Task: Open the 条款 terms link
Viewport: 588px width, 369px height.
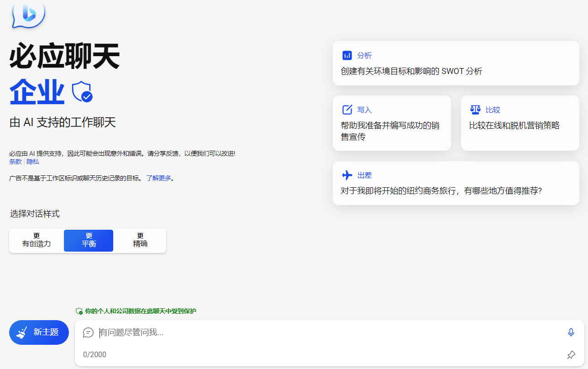Action: [15, 162]
